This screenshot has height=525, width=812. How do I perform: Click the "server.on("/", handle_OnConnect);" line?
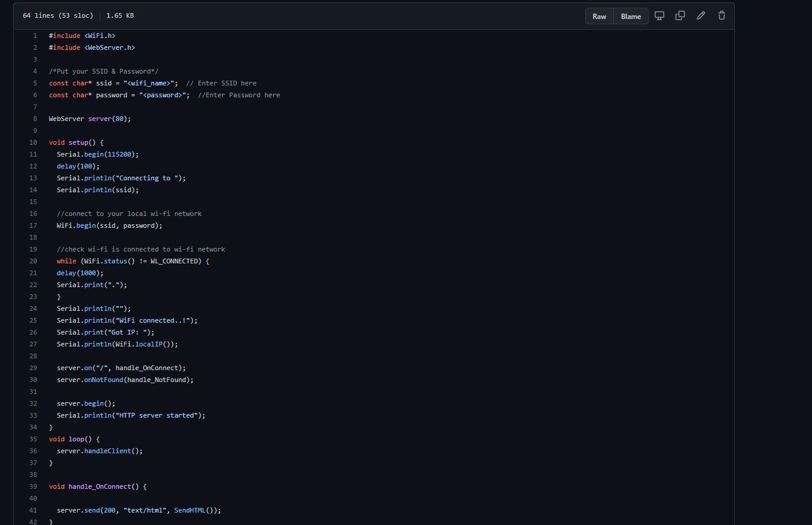122,368
